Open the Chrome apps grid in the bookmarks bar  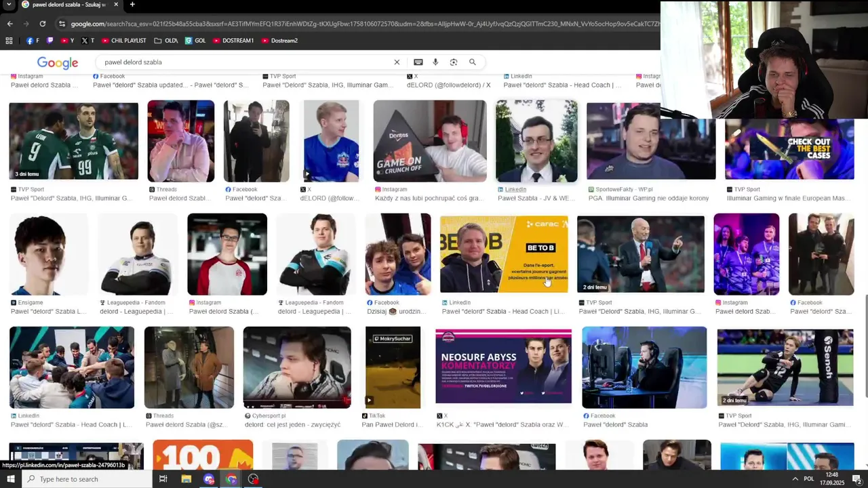[x=9, y=41]
